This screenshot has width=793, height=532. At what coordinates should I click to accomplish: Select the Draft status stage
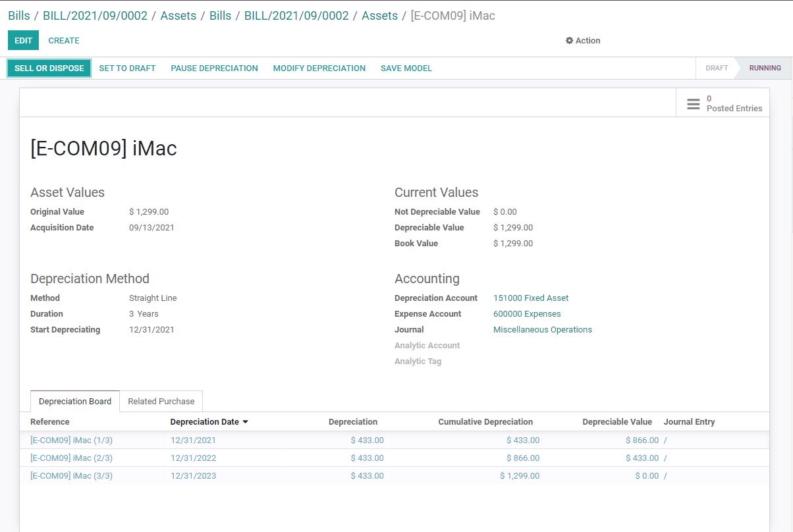click(x=717, y=68)
